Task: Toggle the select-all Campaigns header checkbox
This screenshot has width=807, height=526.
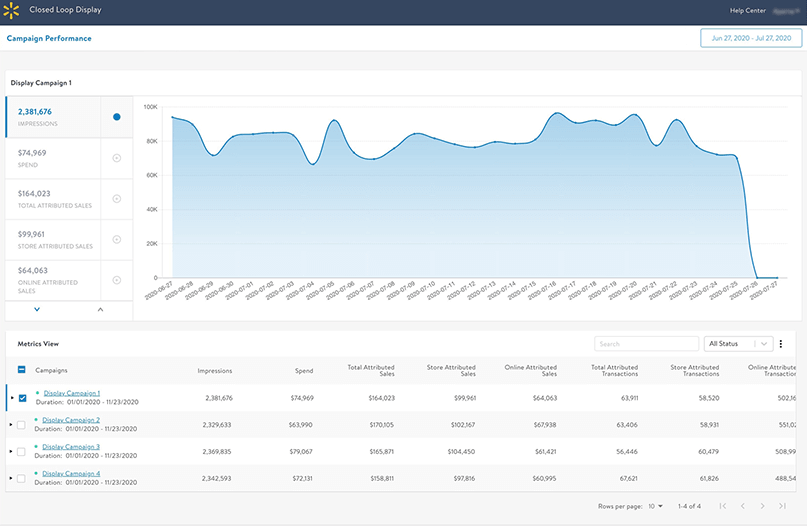Action: pyautogui.click(x=22, y=370)
